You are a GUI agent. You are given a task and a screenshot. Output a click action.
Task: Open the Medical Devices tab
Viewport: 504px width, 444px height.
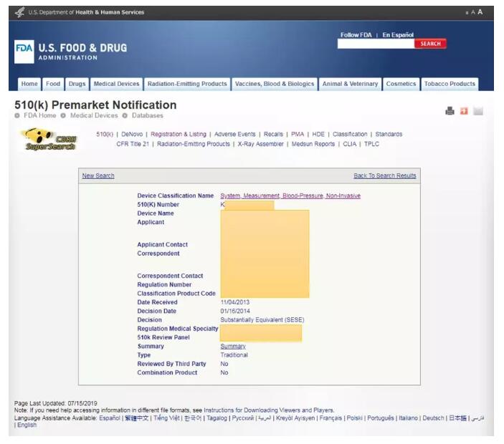[x=118, y=84]
